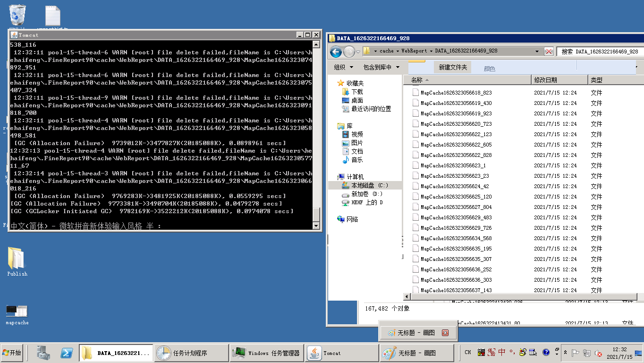This screenshot has height=363, width=644.
Task: Open the 包含到库中 dropdown menu
Action: pyautogui.click(x=381, y=67)
